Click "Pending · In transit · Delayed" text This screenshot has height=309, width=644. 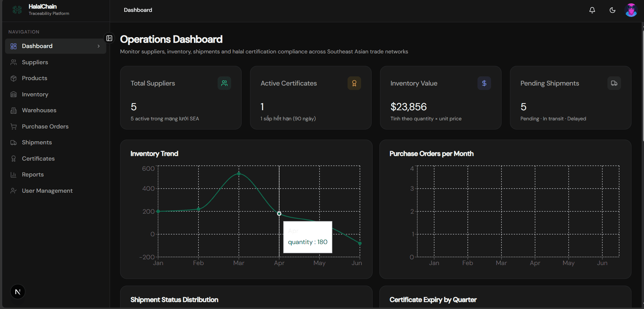coord(553,119)
